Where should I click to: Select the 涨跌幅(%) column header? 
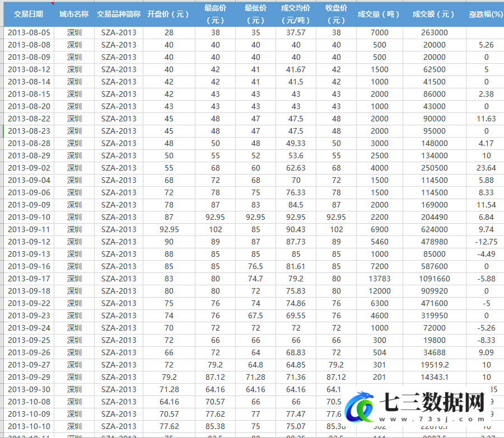click(x=486, y=14)
